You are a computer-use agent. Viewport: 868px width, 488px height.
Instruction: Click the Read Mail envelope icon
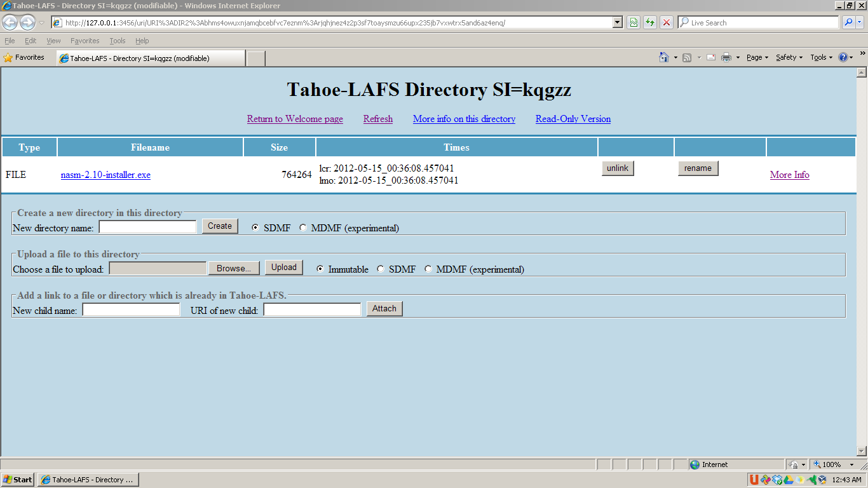click(710, 57)
